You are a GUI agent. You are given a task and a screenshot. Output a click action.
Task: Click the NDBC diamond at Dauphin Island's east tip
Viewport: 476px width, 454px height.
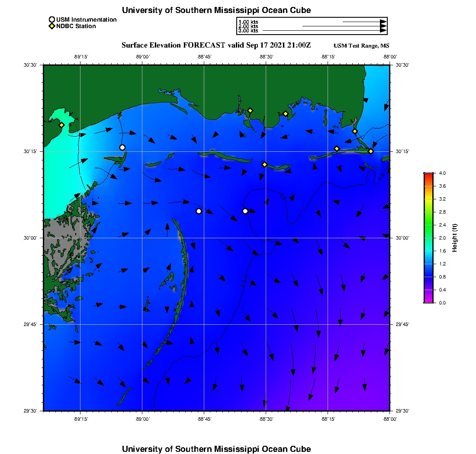(371, 151)
